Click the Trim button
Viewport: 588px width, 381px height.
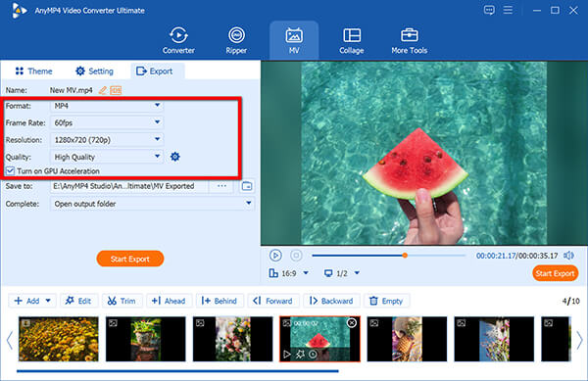(x=122, y=301)
